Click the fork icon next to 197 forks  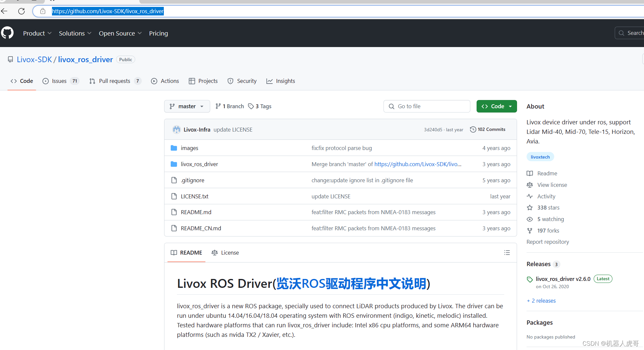pyautogui.click(x=530, y=231)
